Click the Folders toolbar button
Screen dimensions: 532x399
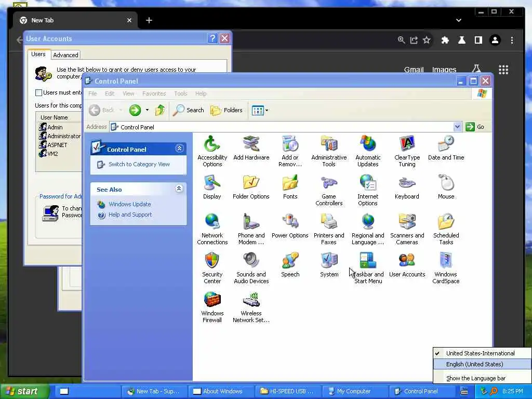pos(227,110)
